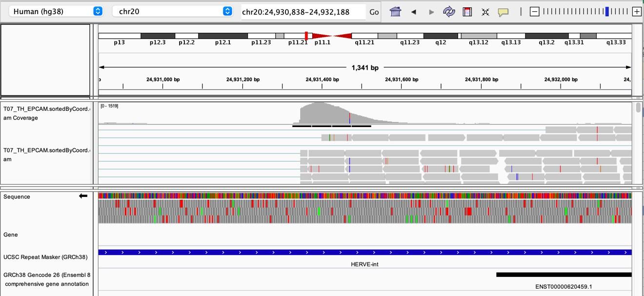Open the yellow popup behavior speech bubble
The width and height of the screenshot is (644, 296).
pyautogui.click(x=503, y=12)
